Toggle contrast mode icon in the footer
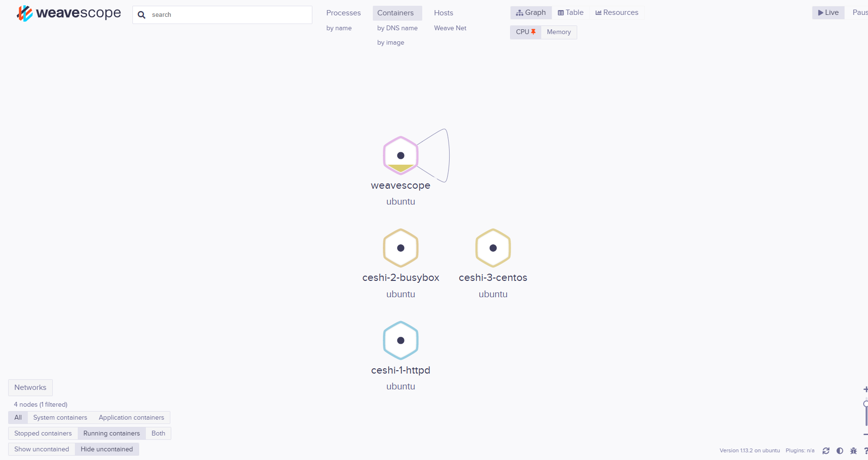This screenshot has height=460, width=868. tap(840, 451)
